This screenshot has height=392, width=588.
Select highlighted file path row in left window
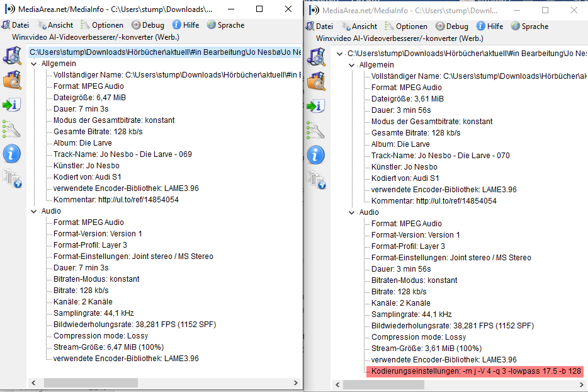166,52
